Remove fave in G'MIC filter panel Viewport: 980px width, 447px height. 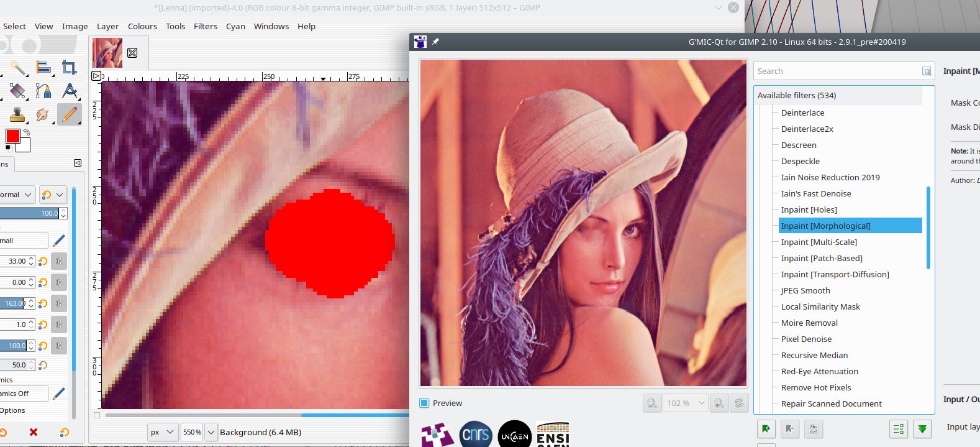[790, 429]
